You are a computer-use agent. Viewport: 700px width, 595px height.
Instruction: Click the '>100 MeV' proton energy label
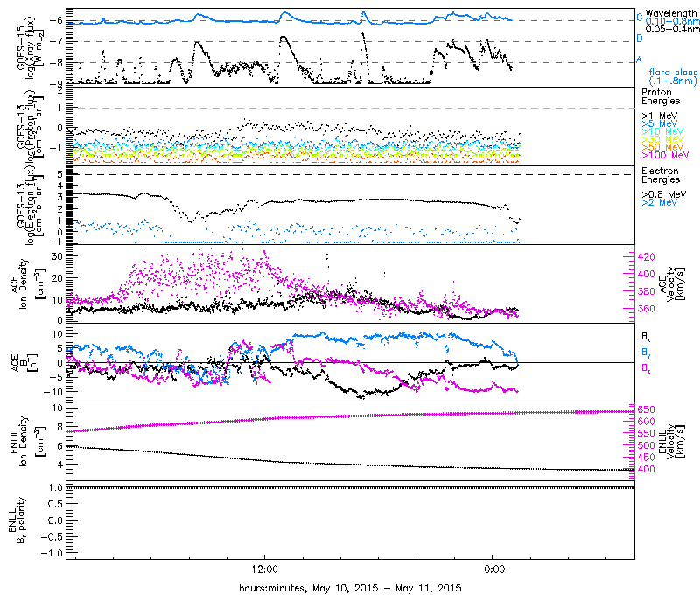665,156
